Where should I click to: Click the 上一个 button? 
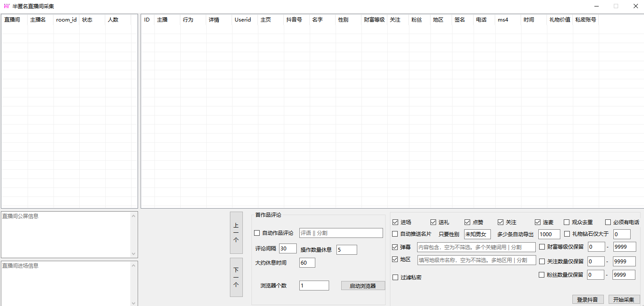click(x=236, y=233)
